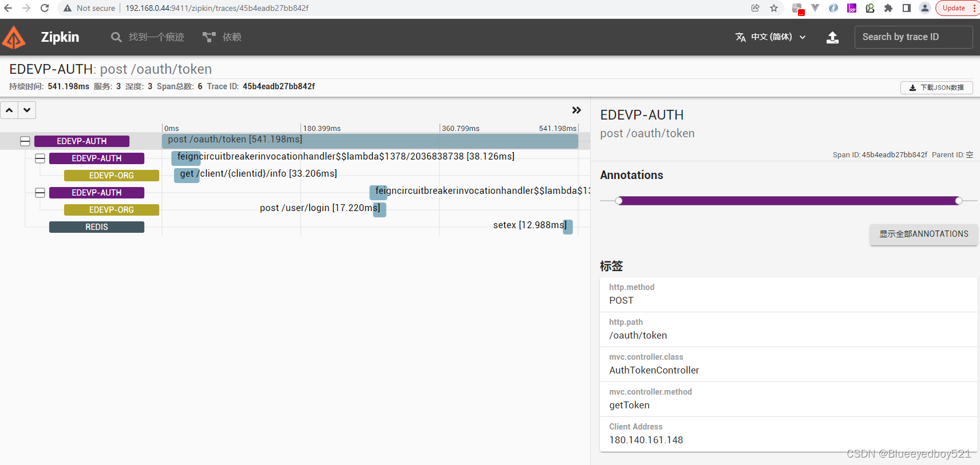Screen dimensions: 980x465
Task: Click the http.path value /oauth/token
Action: point(638,336)
